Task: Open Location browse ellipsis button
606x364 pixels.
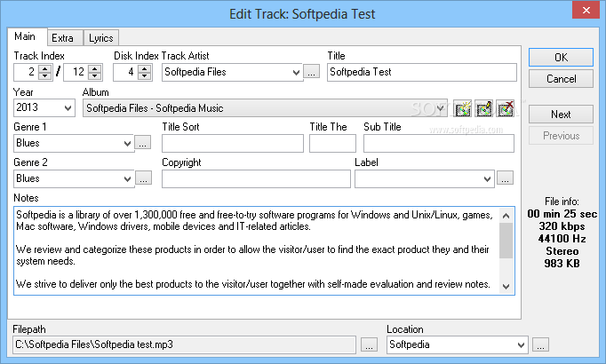Action: pyautogui.click(x=540, y=344)
